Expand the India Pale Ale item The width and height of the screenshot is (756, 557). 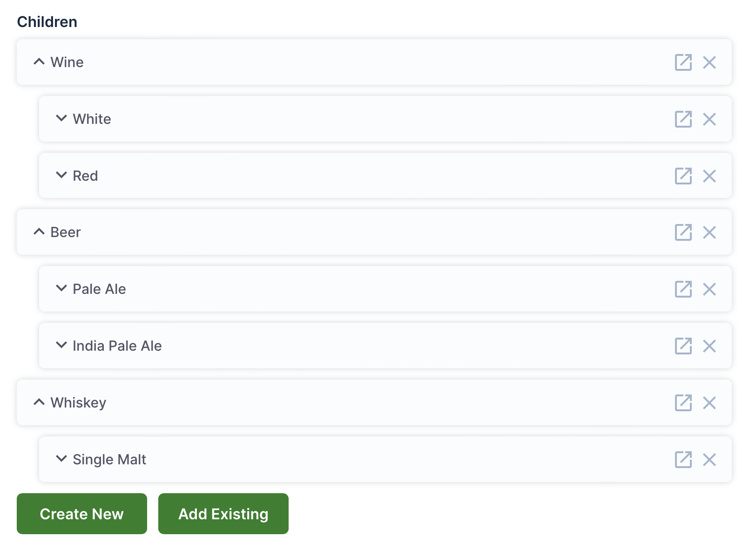coord(61,345)
